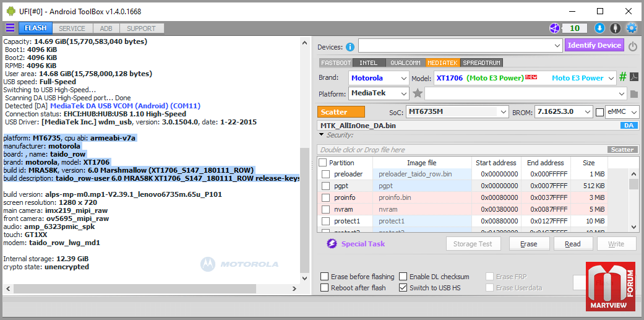Toggle the checkbox beside eMMC dropdown

(x=599, y=112)
